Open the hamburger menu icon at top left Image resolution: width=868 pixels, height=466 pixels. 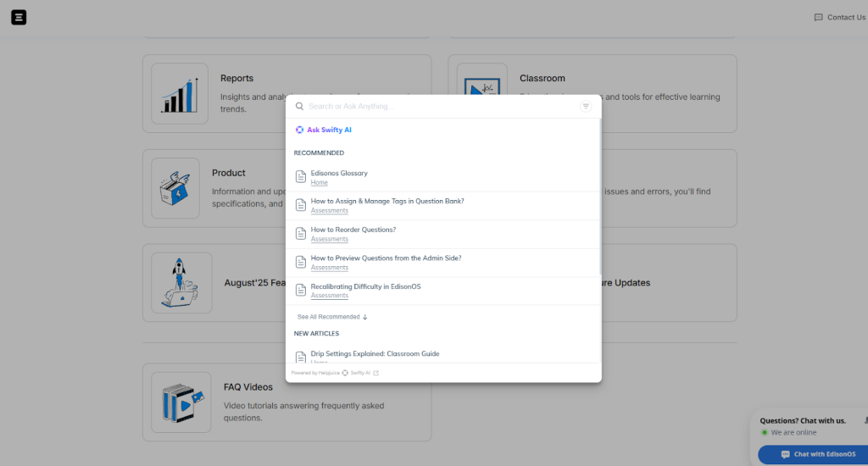coord(19,17)
